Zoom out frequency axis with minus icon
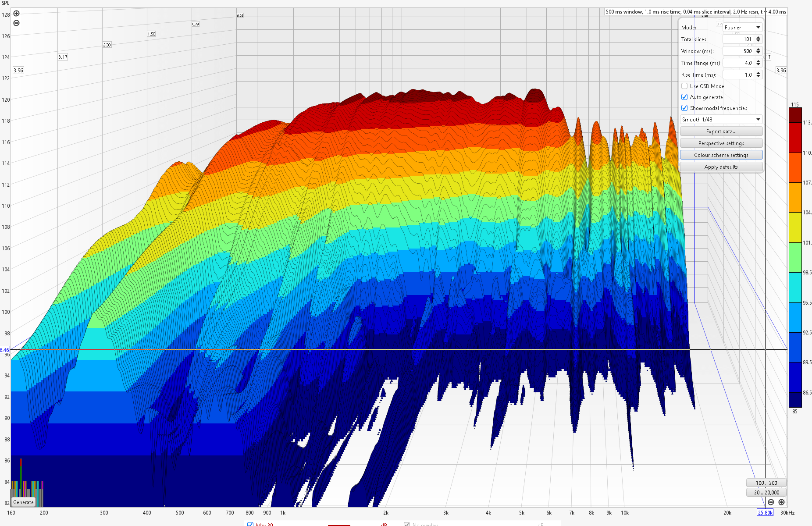 [771, 502]
